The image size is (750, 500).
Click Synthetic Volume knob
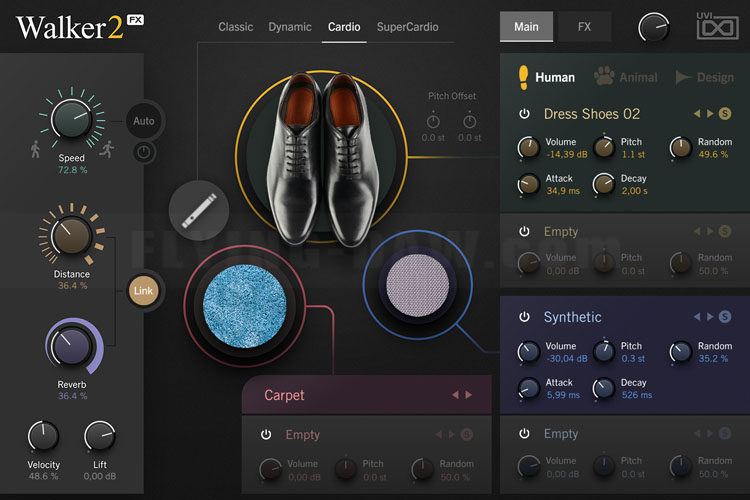click(x=529, y=352)
